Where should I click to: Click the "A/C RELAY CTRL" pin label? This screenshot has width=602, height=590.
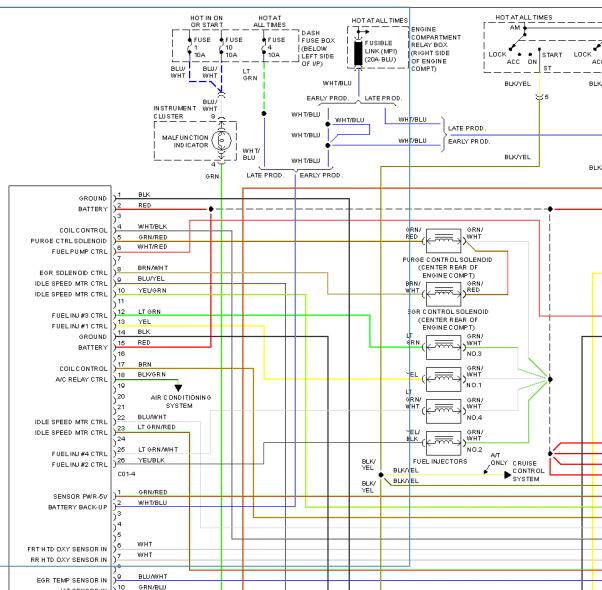tap(81, 379)
